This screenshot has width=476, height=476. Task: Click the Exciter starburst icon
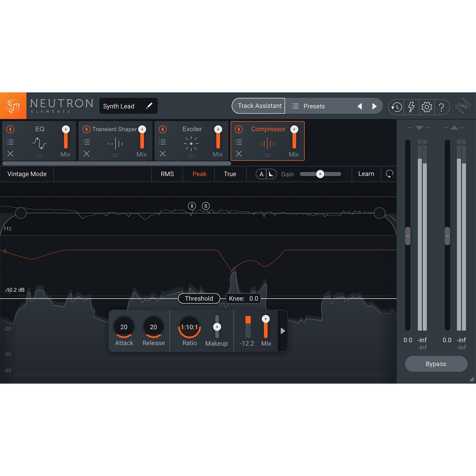click(191, 143)
